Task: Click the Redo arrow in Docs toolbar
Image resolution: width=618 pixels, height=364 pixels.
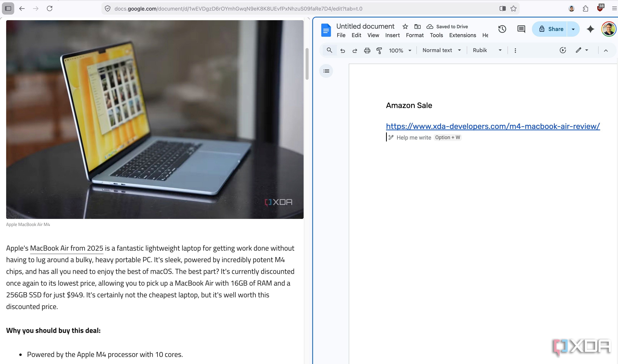Action: [x=355, y=51]
